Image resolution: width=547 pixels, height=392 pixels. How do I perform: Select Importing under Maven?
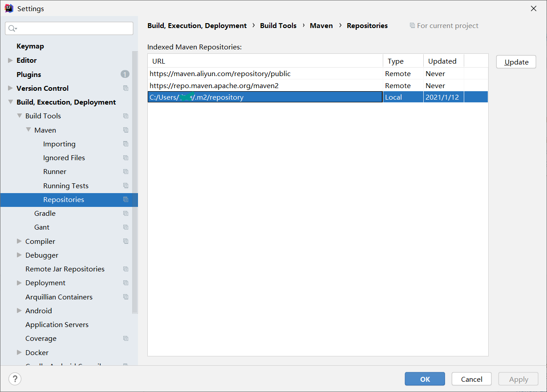(x=59, y=144)
